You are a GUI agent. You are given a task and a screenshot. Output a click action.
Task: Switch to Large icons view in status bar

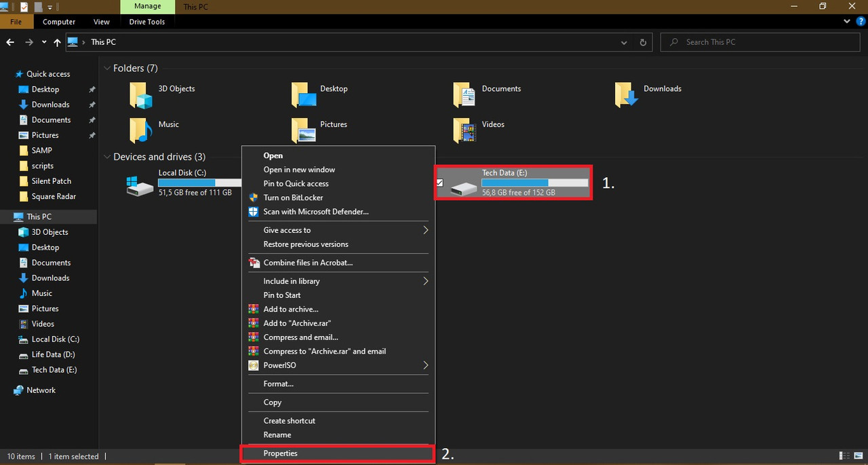(x=859, y=456)
